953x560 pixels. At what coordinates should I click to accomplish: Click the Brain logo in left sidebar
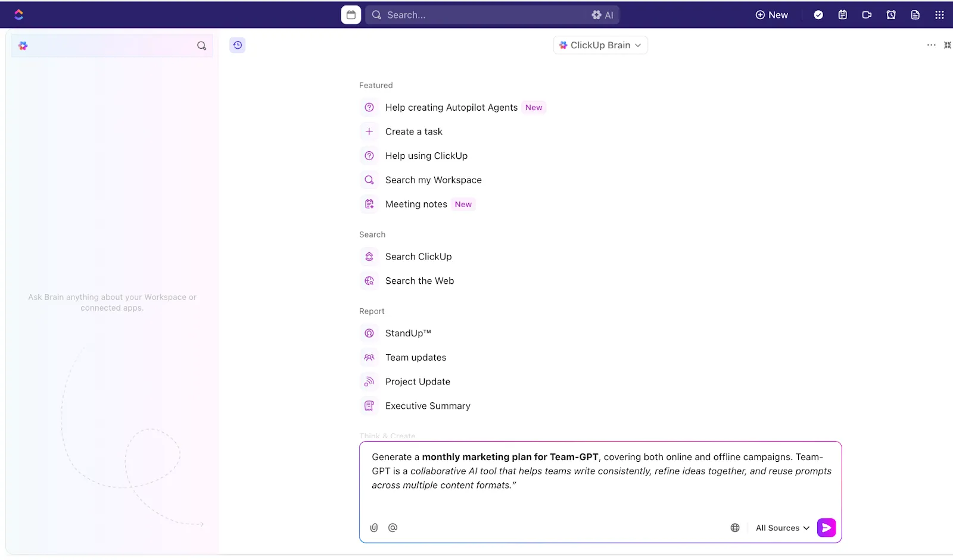23,46
